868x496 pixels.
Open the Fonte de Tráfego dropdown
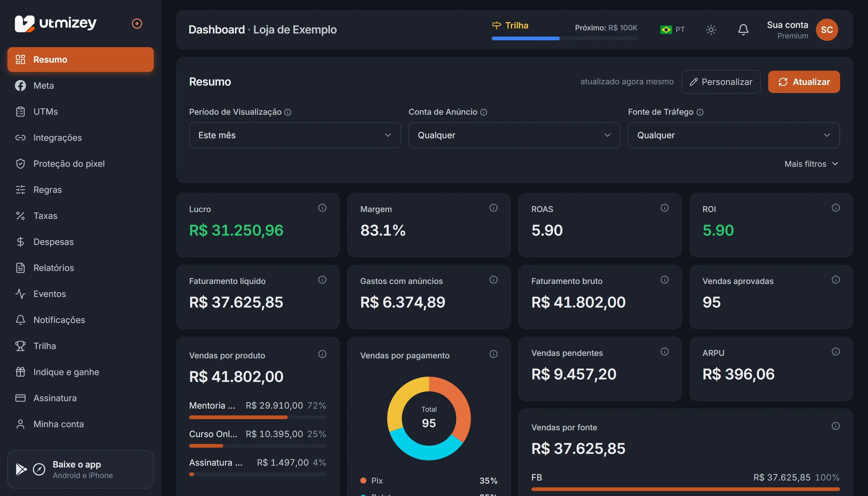(733, 135)
